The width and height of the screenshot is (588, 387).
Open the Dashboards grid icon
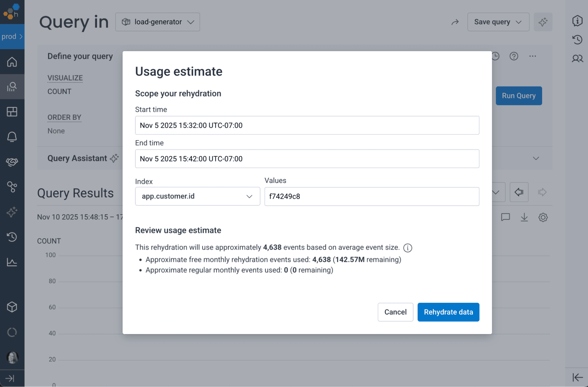click(12, 112)
